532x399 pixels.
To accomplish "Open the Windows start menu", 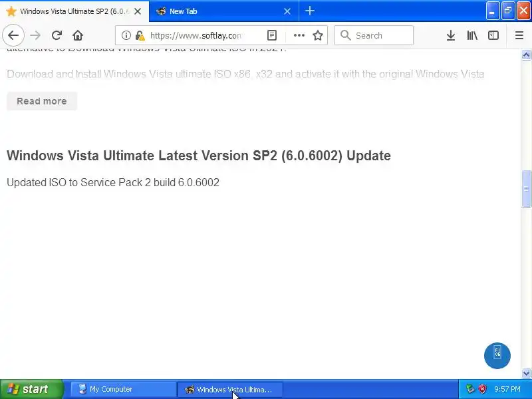I will (31, 389).
